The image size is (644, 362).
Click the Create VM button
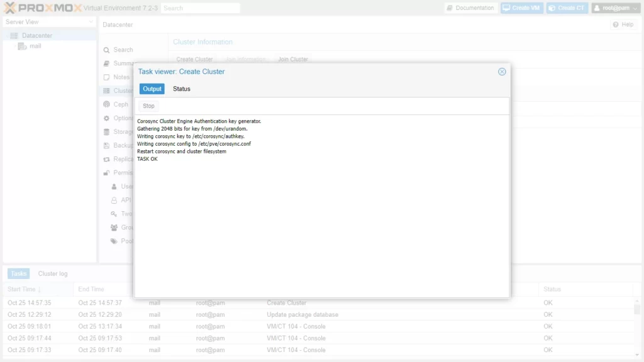tap(521, 8)
